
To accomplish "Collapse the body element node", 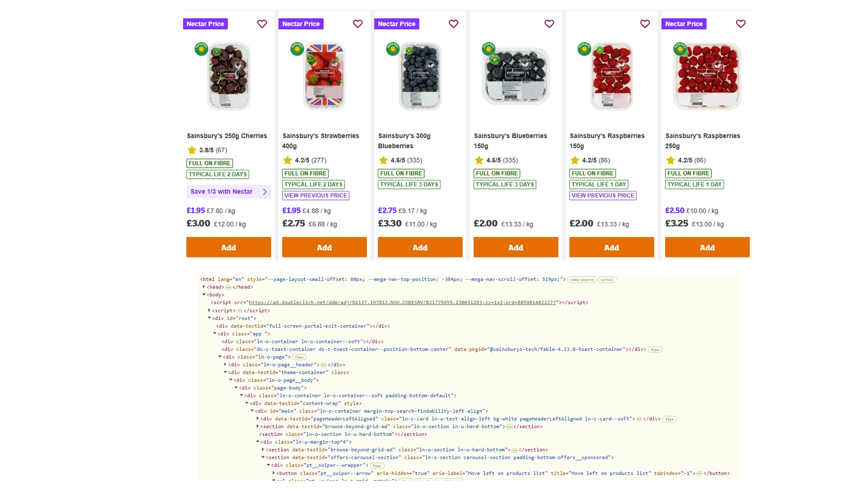I will (204, 295).
